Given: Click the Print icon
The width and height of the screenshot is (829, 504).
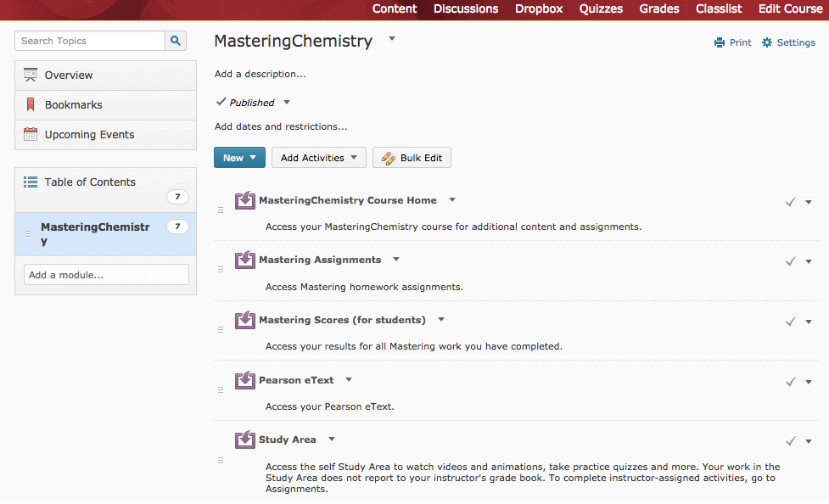Looking at the screenshot, I should coord(720,42).
